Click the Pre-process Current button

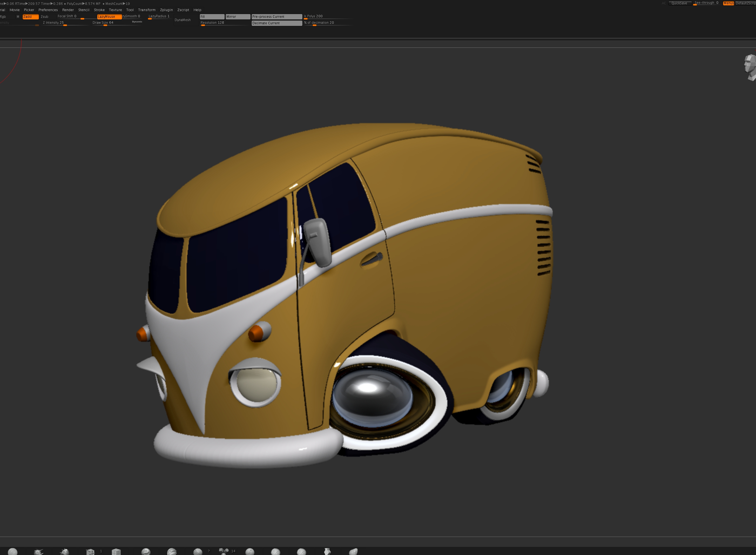coord(276,16)
